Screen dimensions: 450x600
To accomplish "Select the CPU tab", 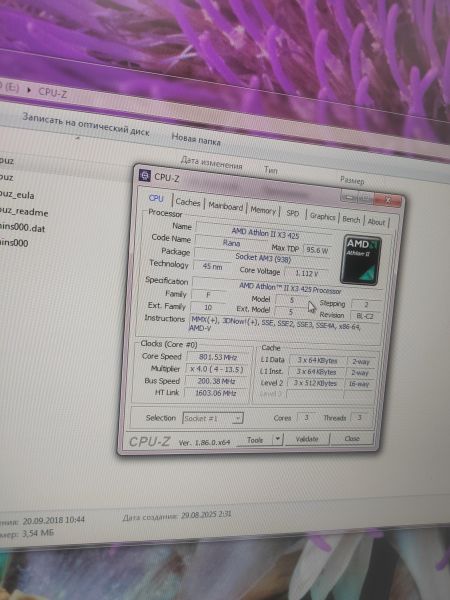I will pyautogui.click(x=156, y=198).
